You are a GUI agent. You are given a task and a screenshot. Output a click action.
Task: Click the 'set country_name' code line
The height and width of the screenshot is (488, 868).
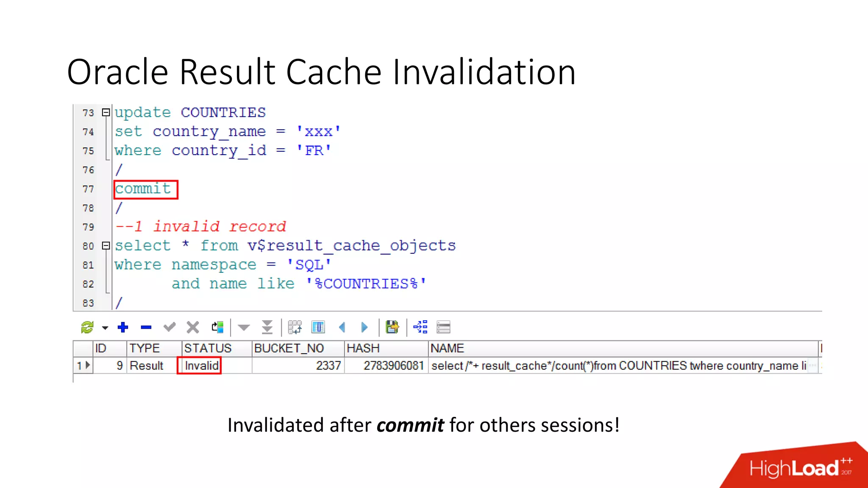point(228,132)
